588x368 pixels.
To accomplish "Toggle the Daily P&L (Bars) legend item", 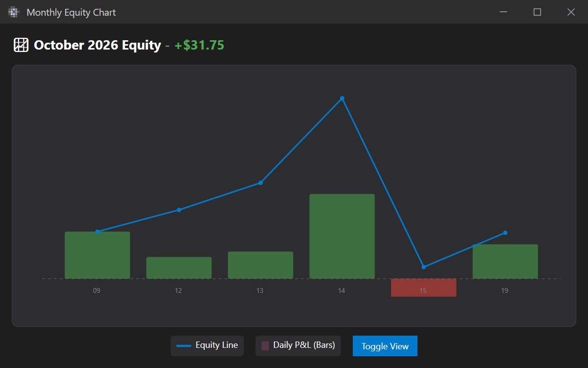I will pyautogui.click(x=298, y=345).
